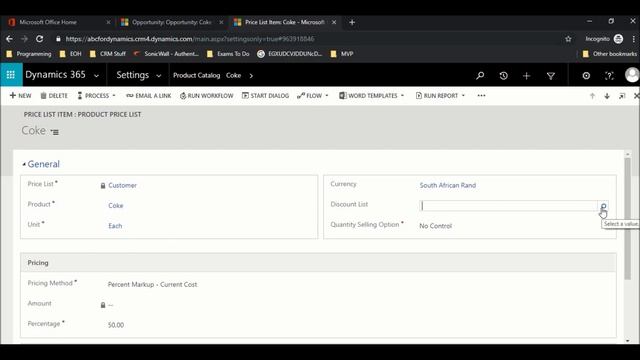Click the Discount List lookup search icon
Image resolution: width=640 pixels, height=360 pixels.
pos(603,206)
